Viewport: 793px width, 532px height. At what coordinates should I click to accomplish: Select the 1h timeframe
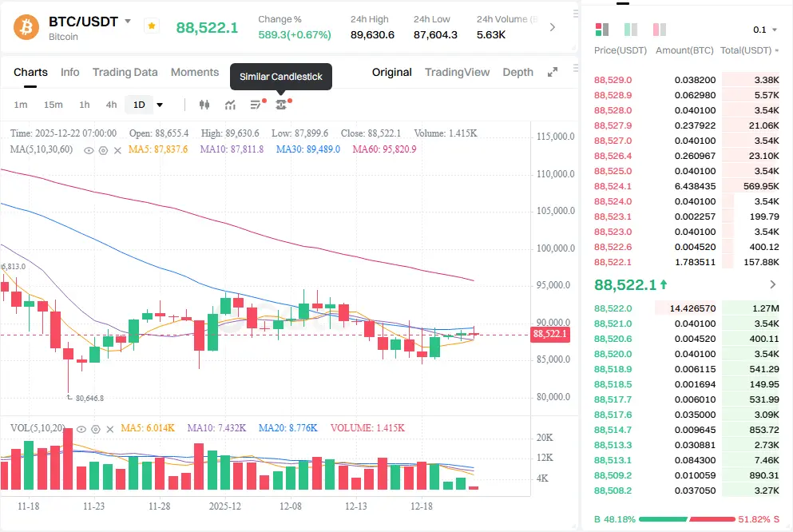coord(85,105)
